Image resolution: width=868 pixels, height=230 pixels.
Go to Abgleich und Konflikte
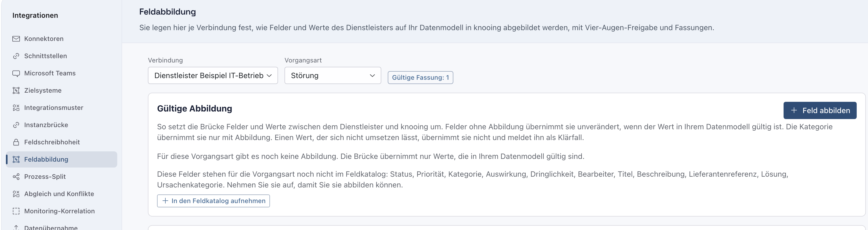point(61,194)
